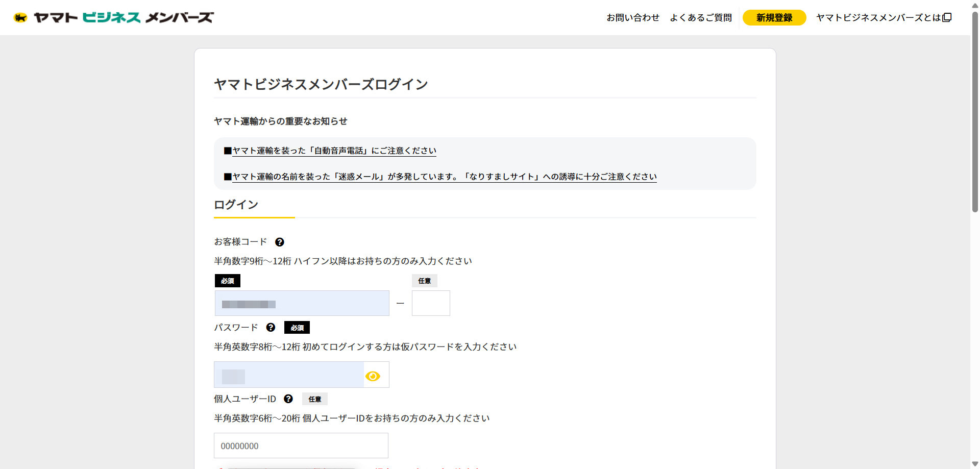Focus the required お客様コード input field
This screenshot has height=469, width=980.
click(x=302, y=303)
